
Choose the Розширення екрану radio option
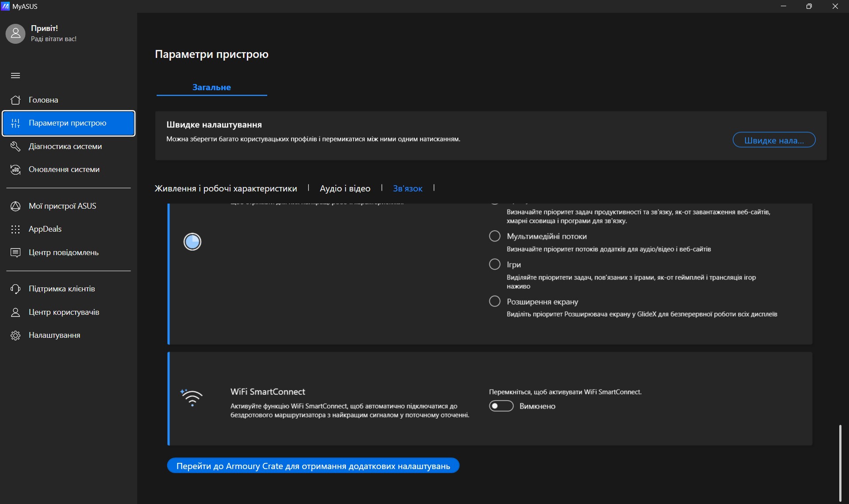pos(495,302)
